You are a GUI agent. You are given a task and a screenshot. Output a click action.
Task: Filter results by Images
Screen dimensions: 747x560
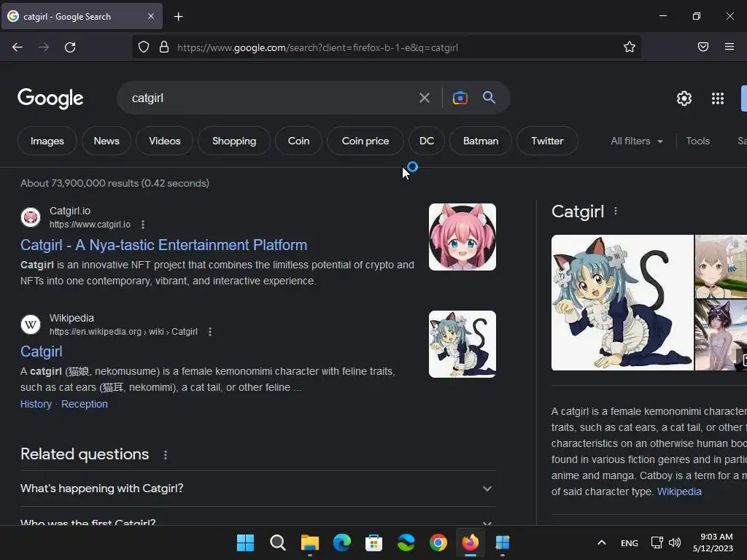coord(47,141)
